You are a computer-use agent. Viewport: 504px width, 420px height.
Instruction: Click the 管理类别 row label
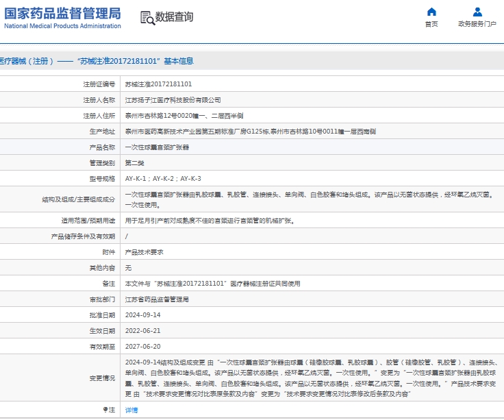(x=102, y=163)
